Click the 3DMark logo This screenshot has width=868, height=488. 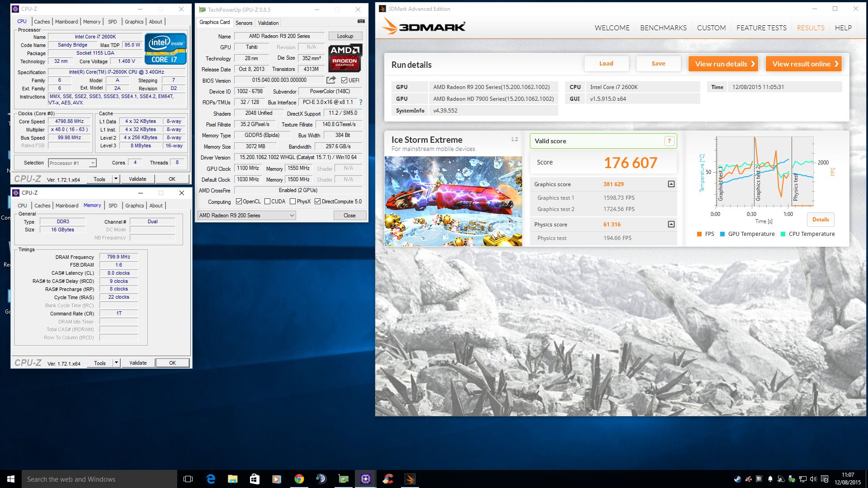424,27
